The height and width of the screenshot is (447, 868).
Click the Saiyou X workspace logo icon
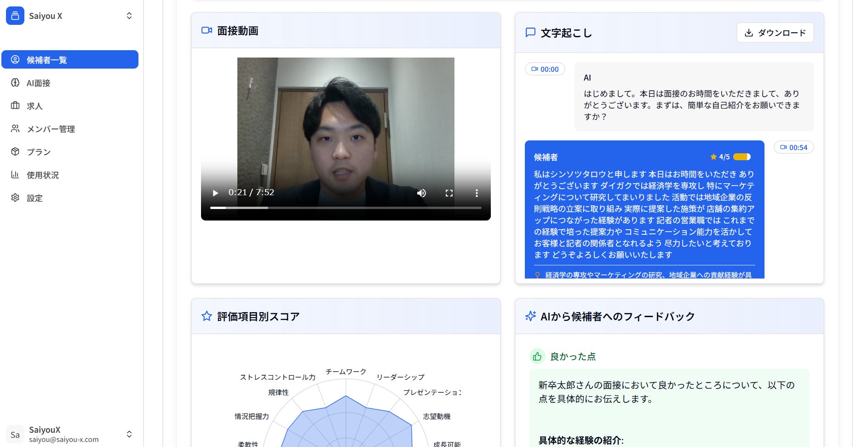point(15,16)
